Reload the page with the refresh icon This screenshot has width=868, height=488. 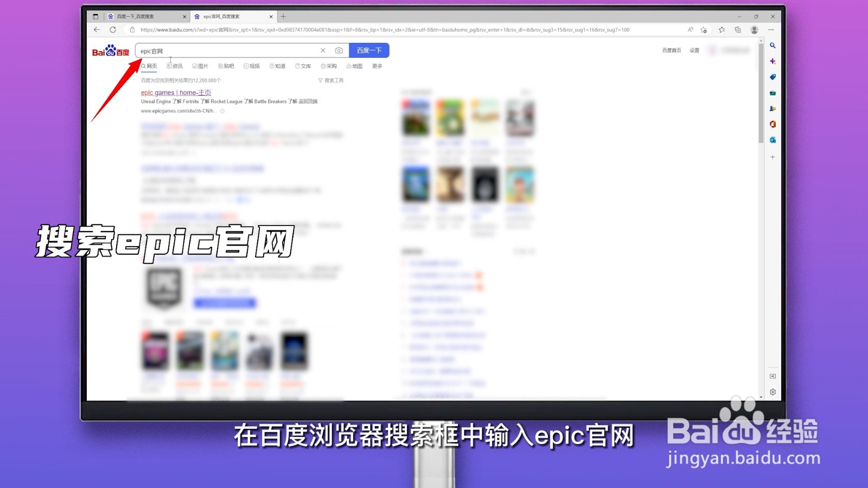[113, 30]
